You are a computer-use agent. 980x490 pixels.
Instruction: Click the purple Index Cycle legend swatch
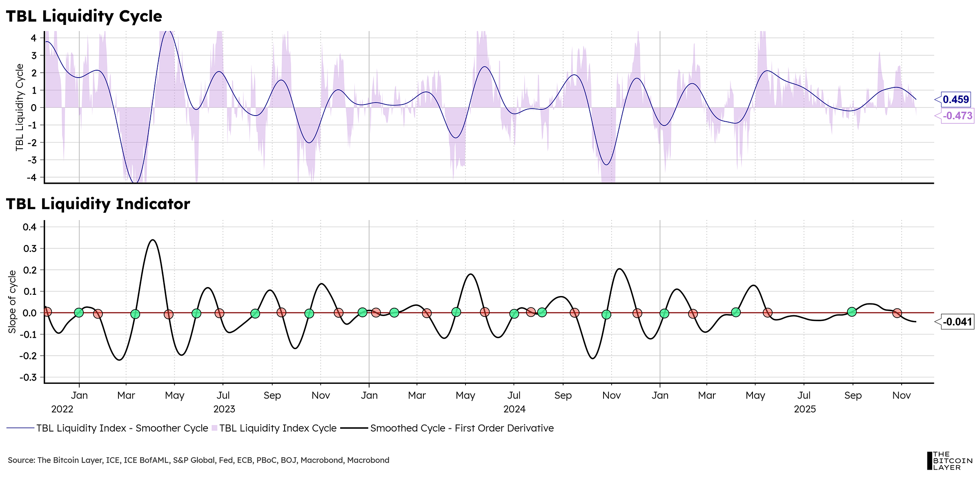tap(214, 428)
